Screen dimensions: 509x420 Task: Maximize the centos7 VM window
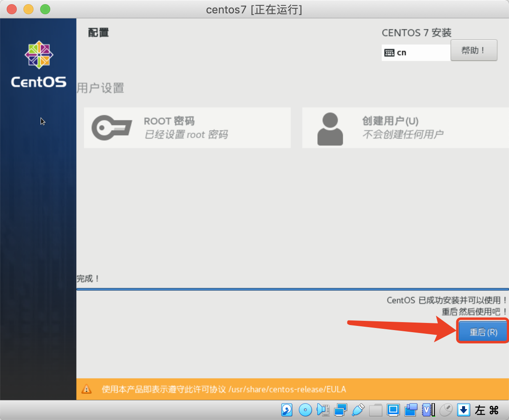click(x=45, y=9)
